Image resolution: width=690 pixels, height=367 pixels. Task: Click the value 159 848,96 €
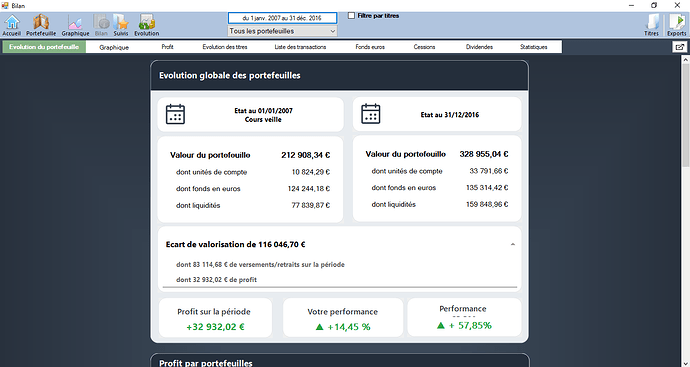[487, 204]
